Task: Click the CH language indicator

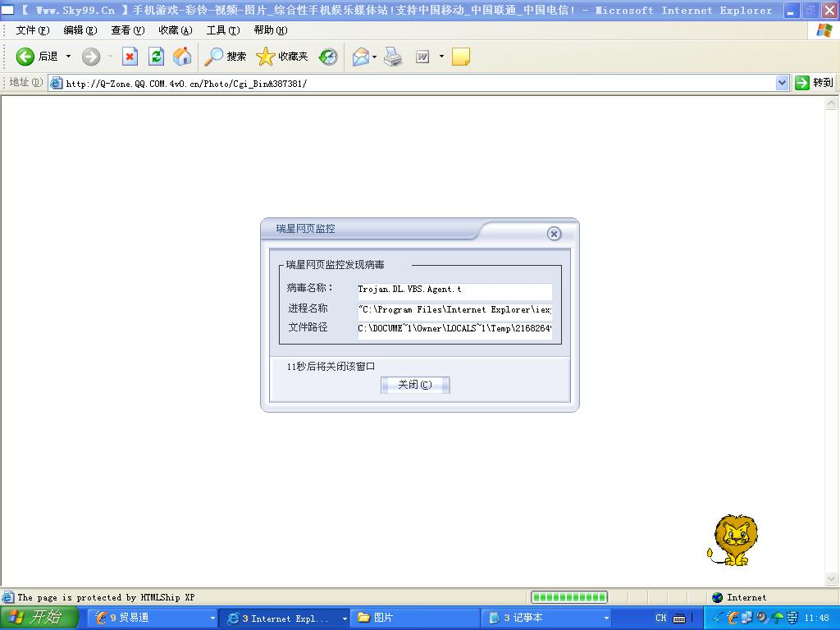Action: [661, 619]
